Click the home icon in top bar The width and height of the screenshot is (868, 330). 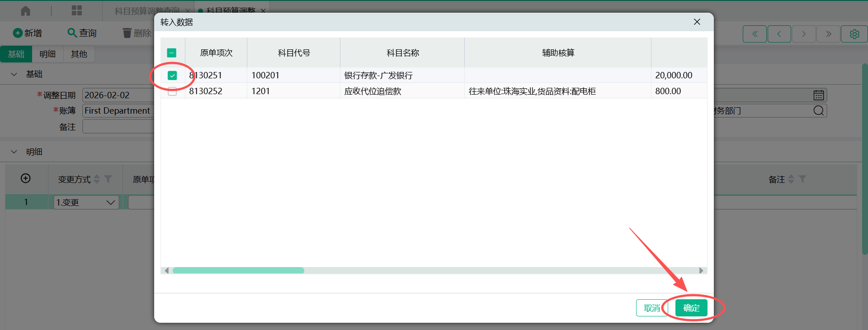click(x=26, y=10)
